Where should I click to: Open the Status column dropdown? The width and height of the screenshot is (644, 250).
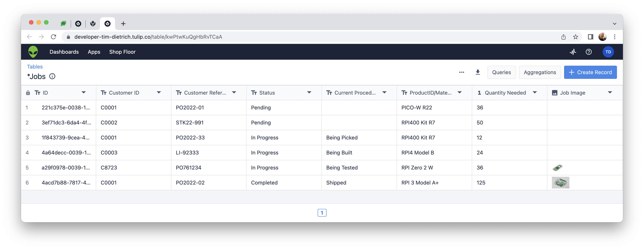(309, 93)
